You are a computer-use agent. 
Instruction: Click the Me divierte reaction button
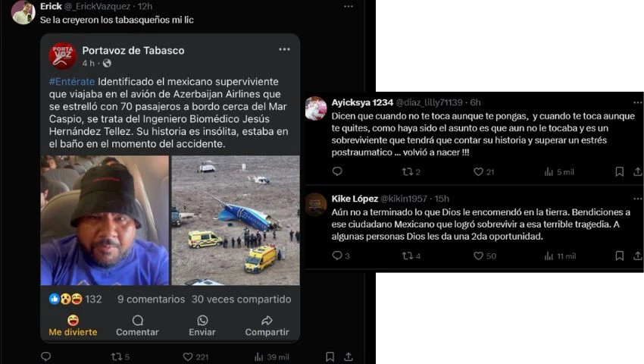[73, 326]
